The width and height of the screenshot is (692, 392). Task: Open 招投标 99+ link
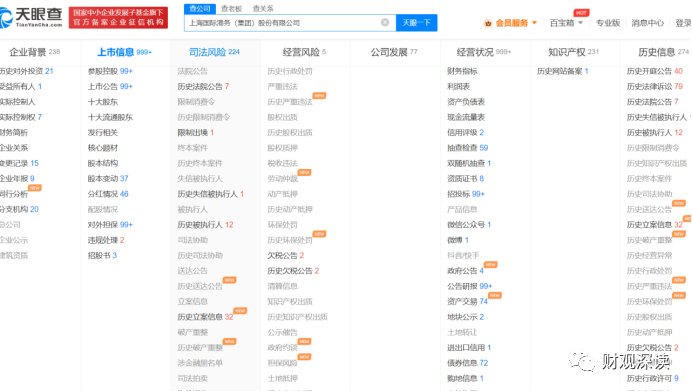tap(466, 194)
